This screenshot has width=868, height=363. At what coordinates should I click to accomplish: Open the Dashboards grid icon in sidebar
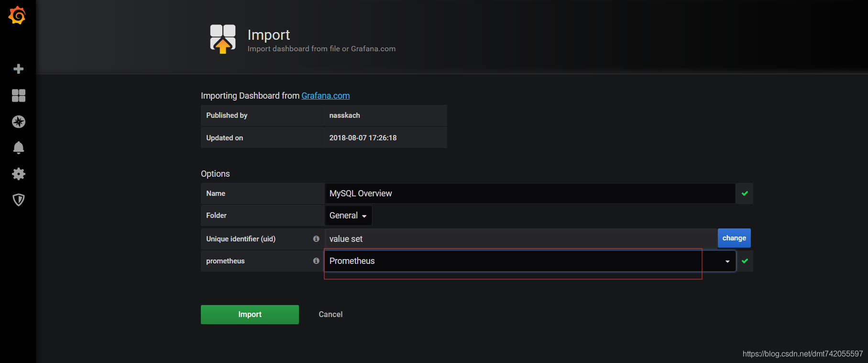point(18,96)
